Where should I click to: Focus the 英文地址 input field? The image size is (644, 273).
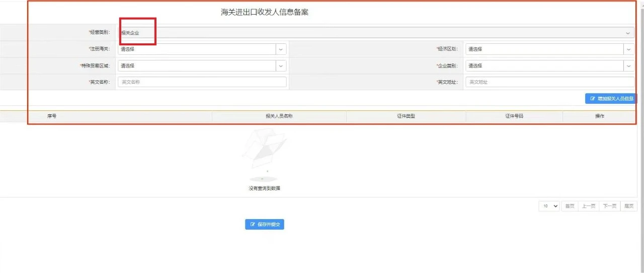tap(550, 82)
